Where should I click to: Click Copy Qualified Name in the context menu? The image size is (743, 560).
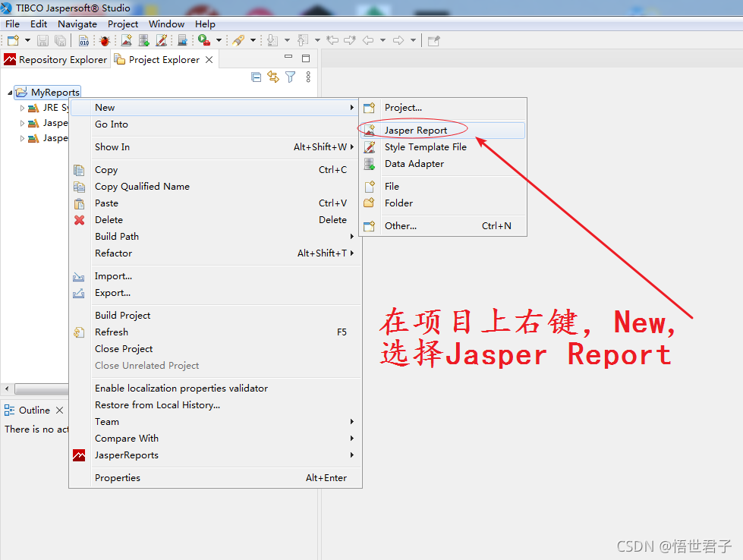[x=216, y=186]
